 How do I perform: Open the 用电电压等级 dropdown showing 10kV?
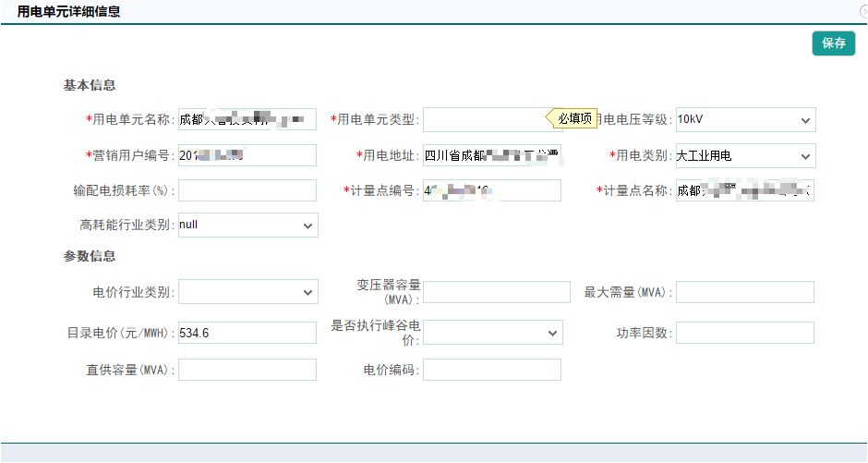[745, 119]
